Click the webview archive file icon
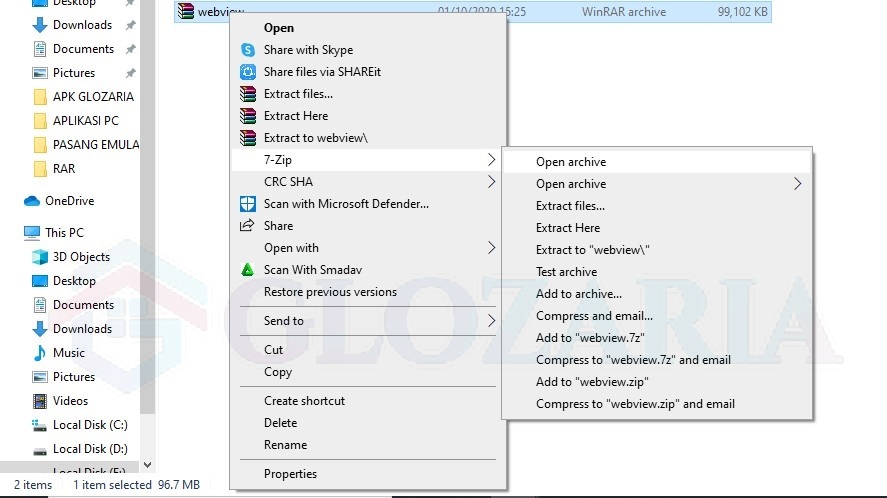This screenshot has width=887, height=498. click(x=186, y=11)
